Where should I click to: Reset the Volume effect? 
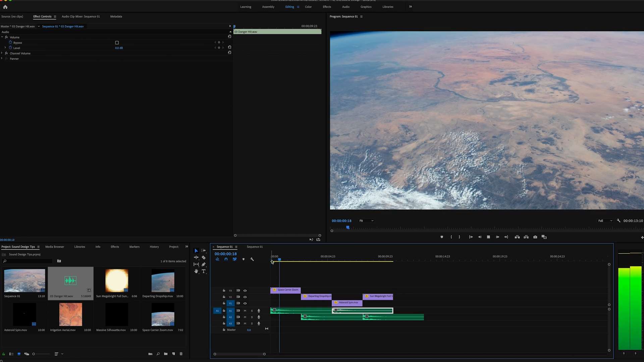click(x=229, y=37)
